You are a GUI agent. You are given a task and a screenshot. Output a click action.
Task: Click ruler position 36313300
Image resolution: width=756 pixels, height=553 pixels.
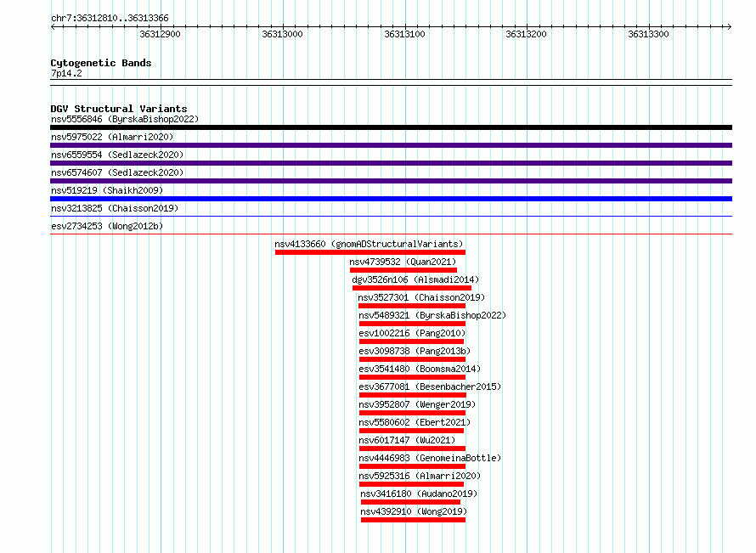[648, 34]
